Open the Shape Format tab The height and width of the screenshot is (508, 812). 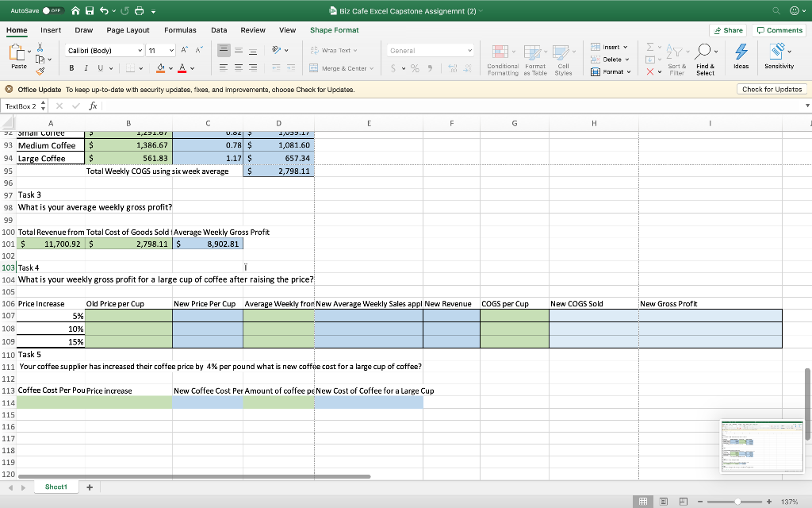[334, 30]
